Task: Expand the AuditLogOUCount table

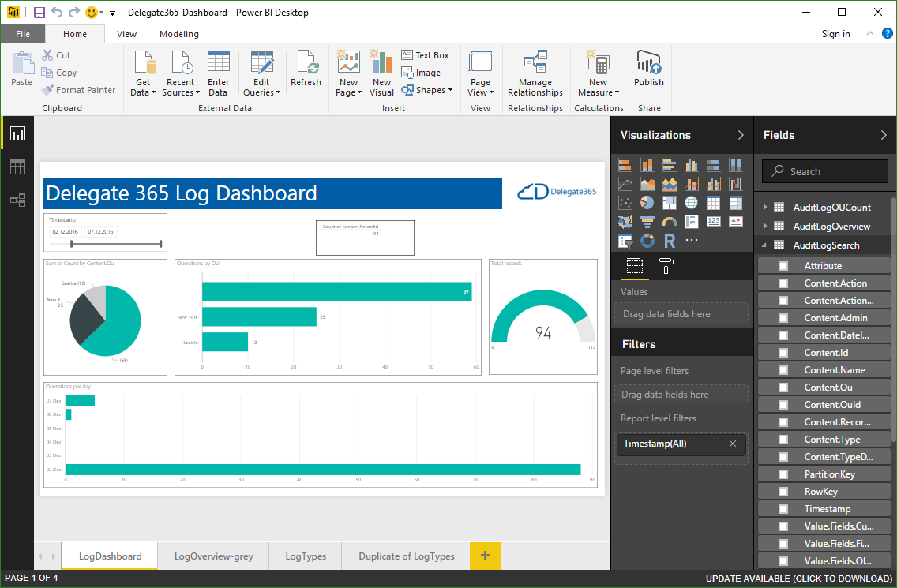Action: pyautogui.click(x=764, y=208)
